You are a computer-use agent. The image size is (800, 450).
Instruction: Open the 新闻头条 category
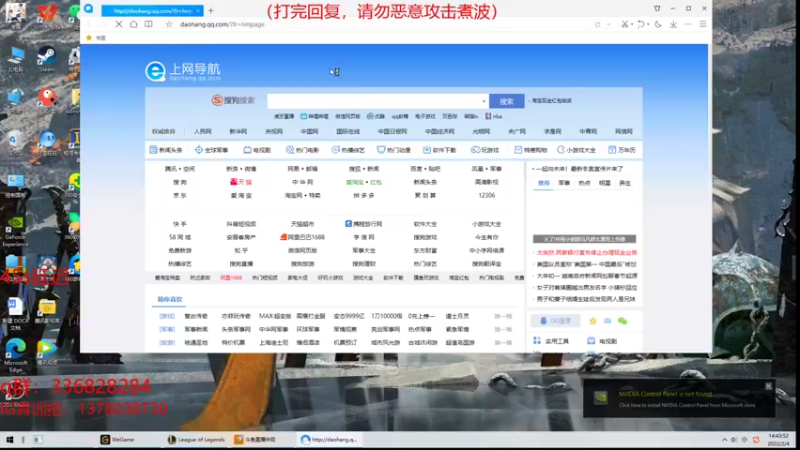pyautogui.click(x=166, y=150)
